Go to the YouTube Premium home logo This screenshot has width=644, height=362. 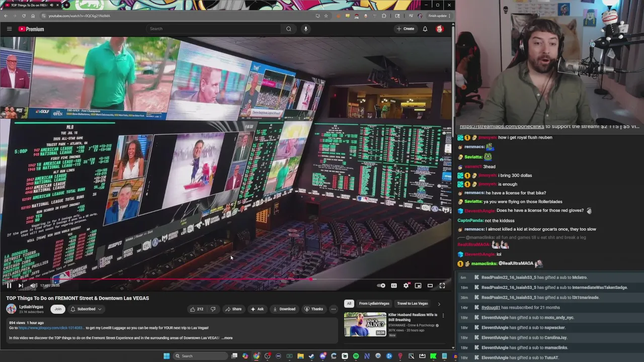click(31, 29)
